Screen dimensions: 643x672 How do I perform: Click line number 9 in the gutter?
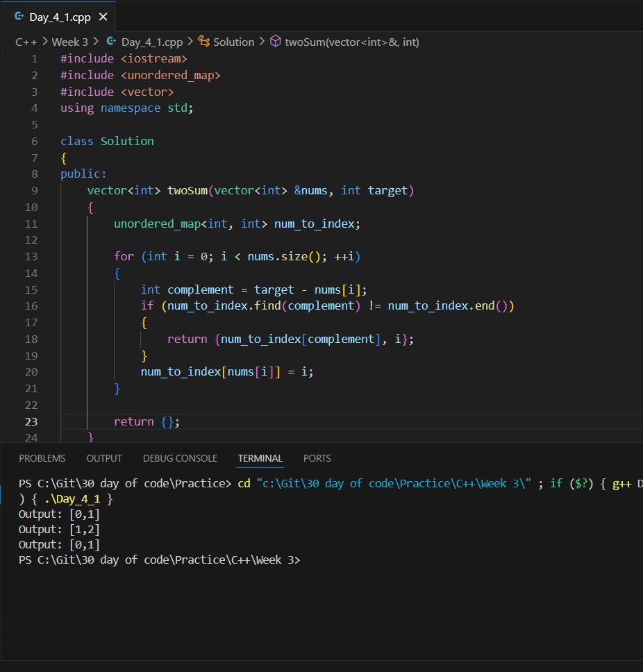point(34,191)
